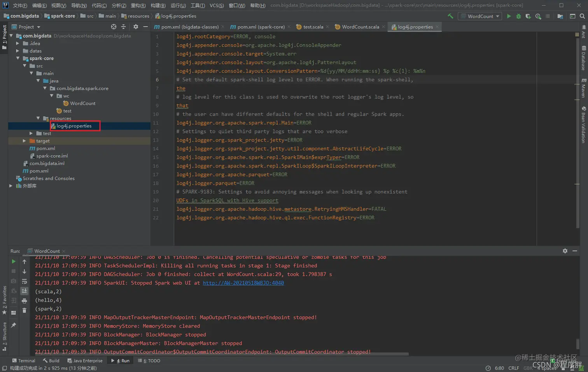Click the Run console vertical scrollbar
The height and width of the screenshot is (372, 588).
577,344
